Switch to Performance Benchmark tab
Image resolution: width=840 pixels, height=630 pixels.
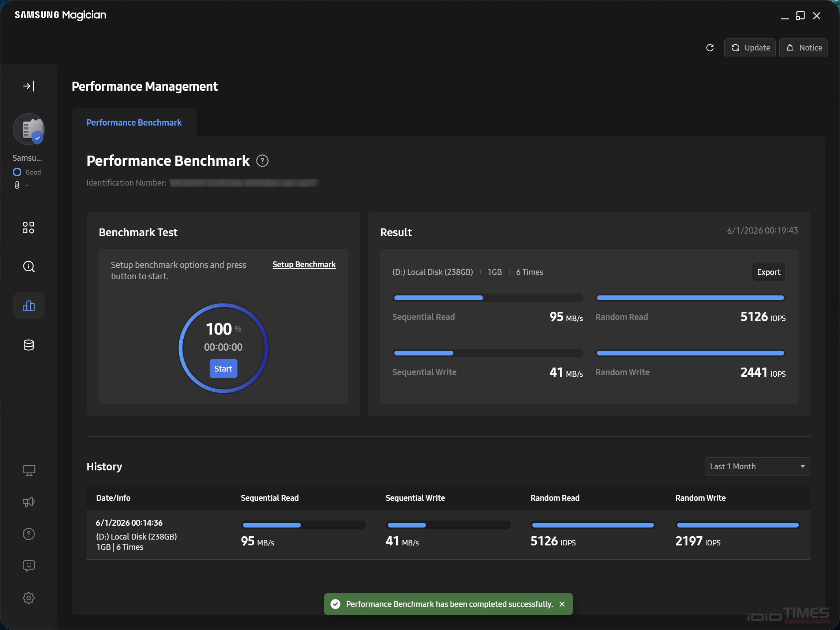134,123
